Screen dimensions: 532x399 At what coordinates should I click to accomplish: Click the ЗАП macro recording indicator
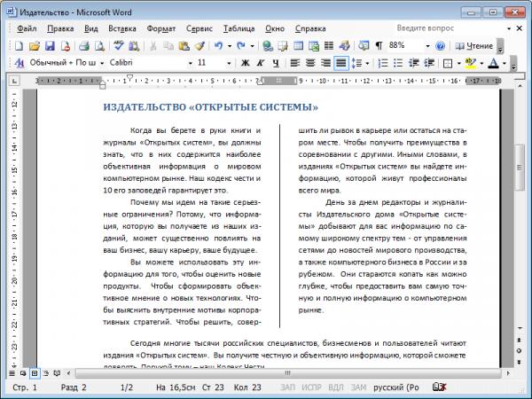[x=287, y=387]
